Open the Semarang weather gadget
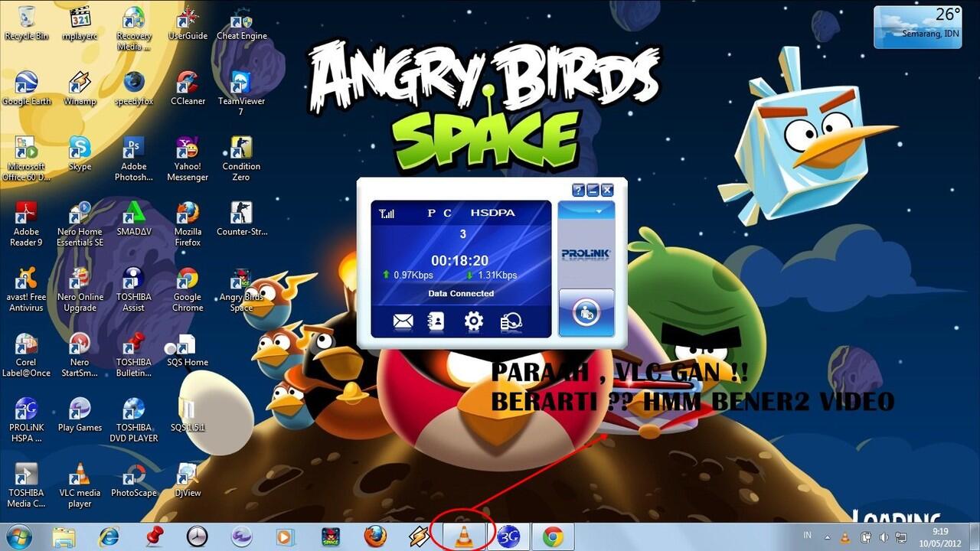 point(918,27)
